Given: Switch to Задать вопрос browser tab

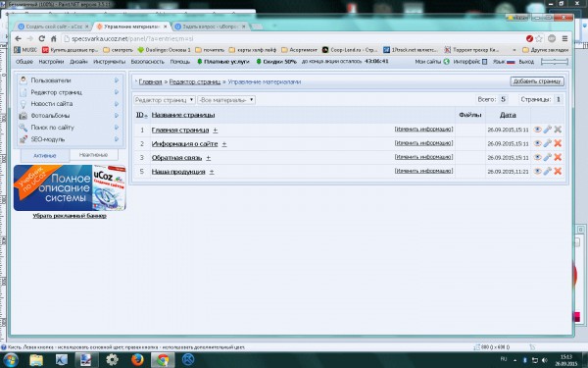Looking at the screenshot, I should [x=210, y=26].
